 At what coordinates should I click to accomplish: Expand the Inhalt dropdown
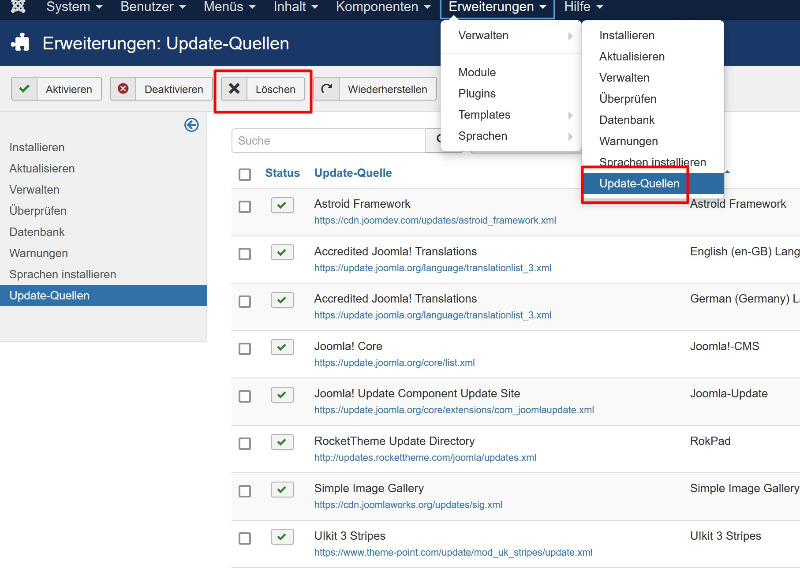pos(296,7)
